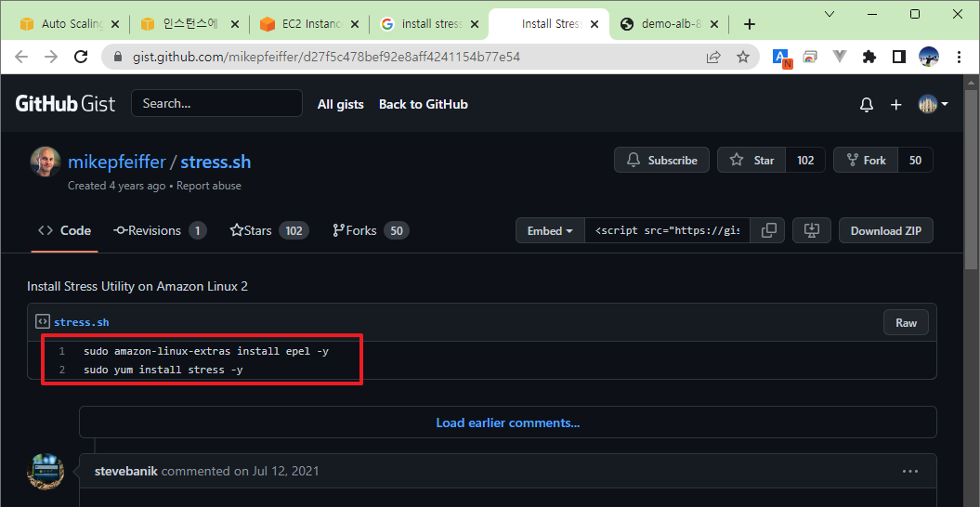Create a new gist with plus icon
Viewport: 980px width, 507px height.
(895, 104)
